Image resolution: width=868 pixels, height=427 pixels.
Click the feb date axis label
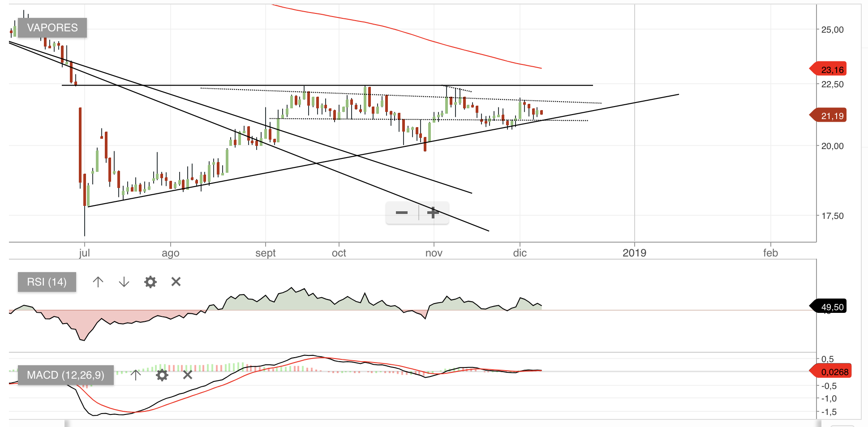pyautogui.click(x=771, y=253)
